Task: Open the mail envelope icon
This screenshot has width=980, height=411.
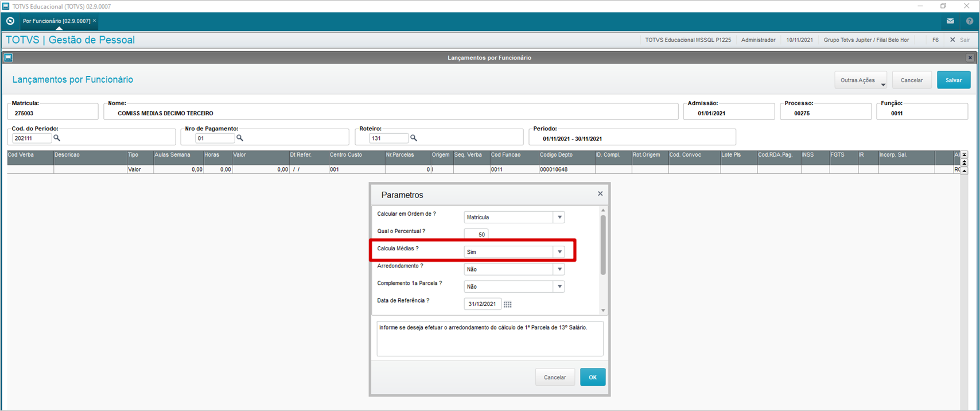Action: (x=950, y=21)
